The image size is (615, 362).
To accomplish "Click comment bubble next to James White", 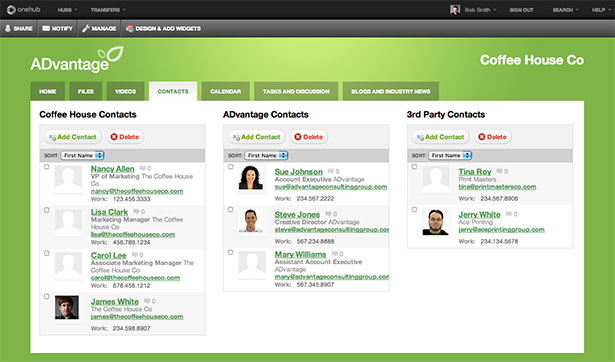I will pos(147,301).
